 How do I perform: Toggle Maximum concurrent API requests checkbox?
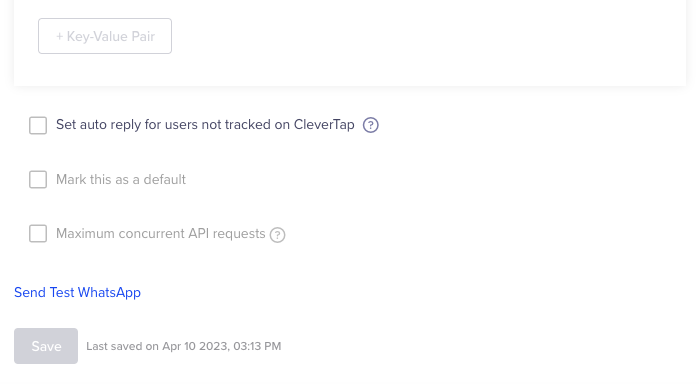point(38,233)
